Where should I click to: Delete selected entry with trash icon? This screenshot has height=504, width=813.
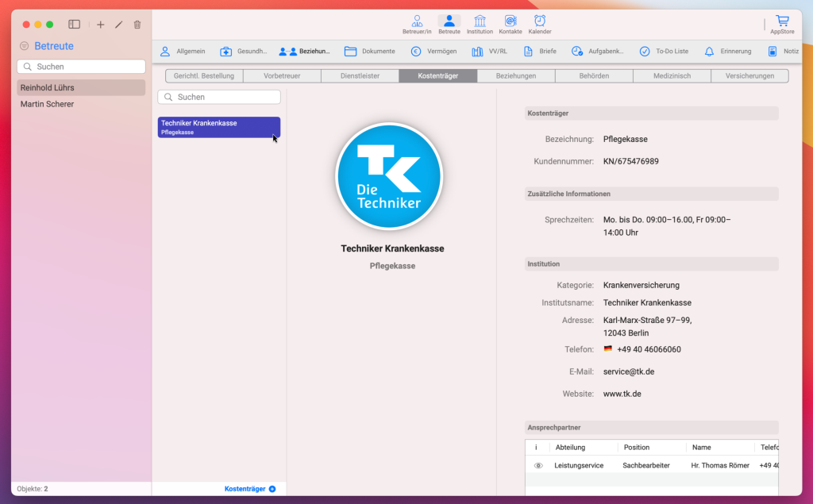click(137, 25)
